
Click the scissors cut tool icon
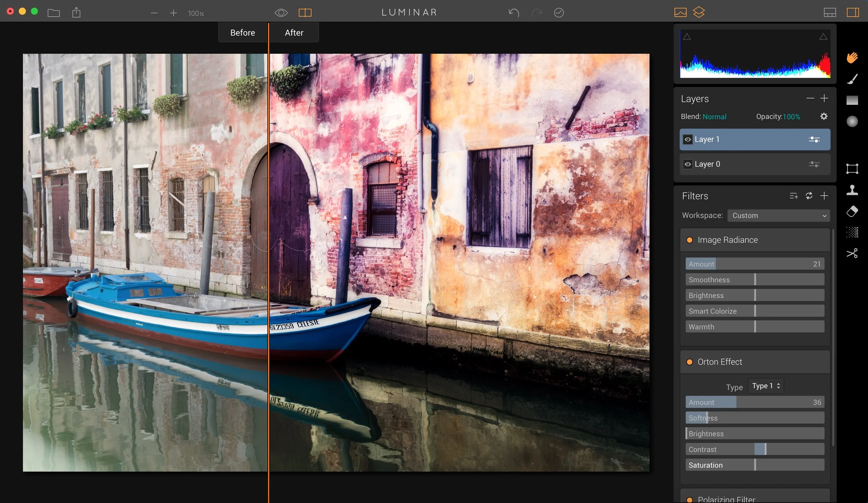click(852, 253)
